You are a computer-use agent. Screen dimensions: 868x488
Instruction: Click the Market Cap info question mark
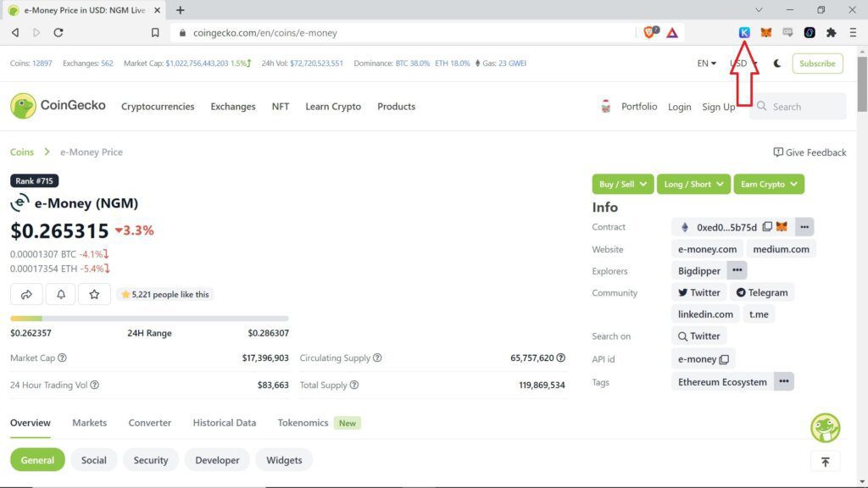[62, 358]
